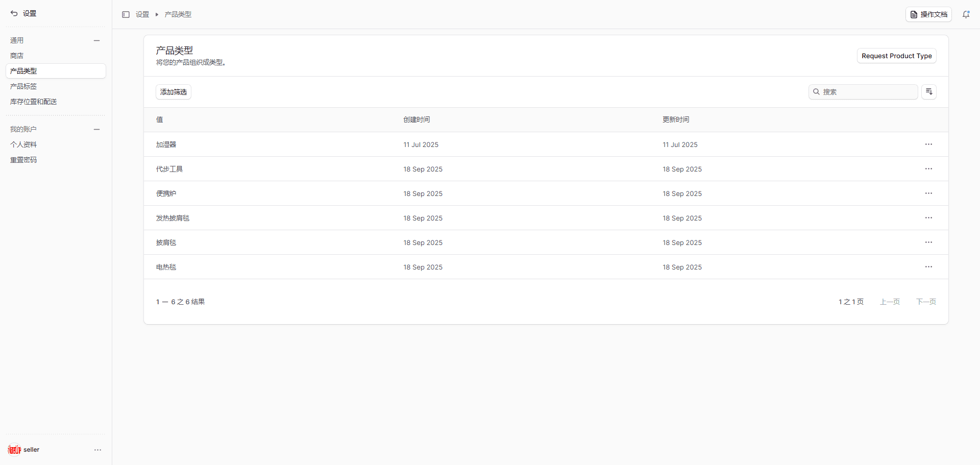Toggle the sidebar panel icon
Viewport: 980px width, 465px height.
126,14
